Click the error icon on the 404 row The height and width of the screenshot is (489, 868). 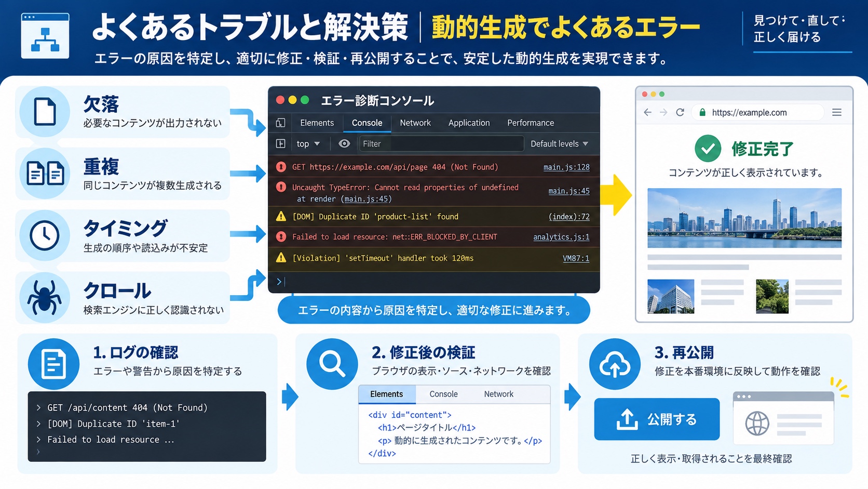pyautogui.click(x=281, y=167)
